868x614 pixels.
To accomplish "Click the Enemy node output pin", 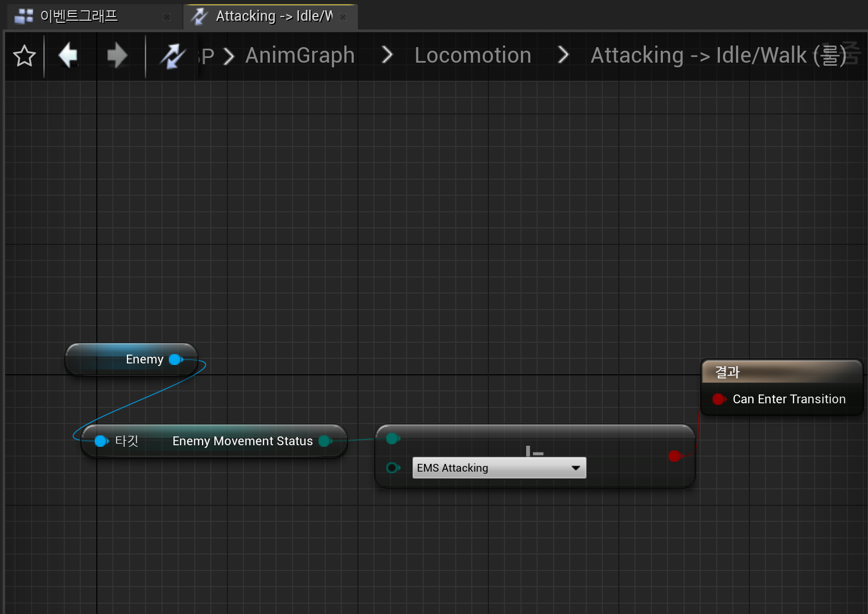I will click(x=175, y=359).
